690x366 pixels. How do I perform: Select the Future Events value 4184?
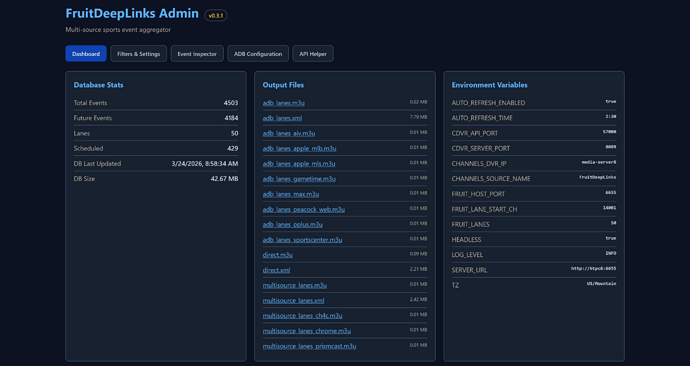click(231, 118)
